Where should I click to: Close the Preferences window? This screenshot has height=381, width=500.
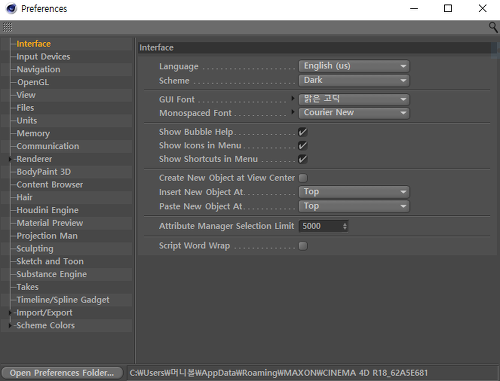coord(482,8)
